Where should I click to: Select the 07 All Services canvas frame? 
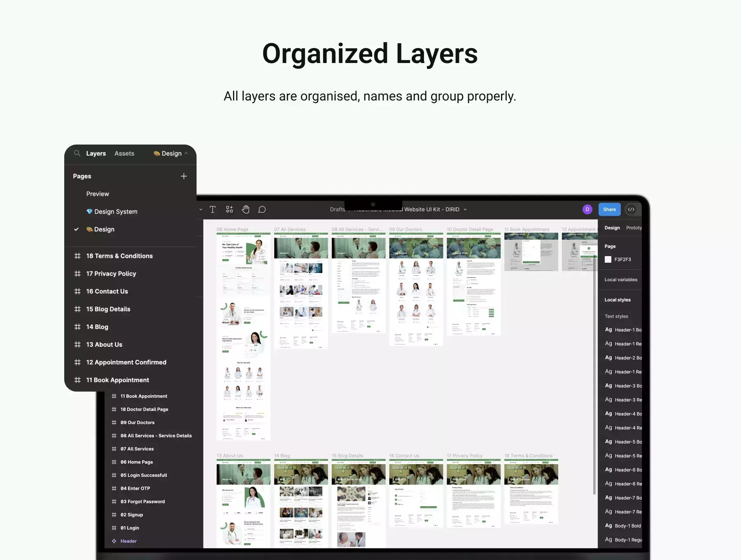pyautogui.click(x=301, y=291)
